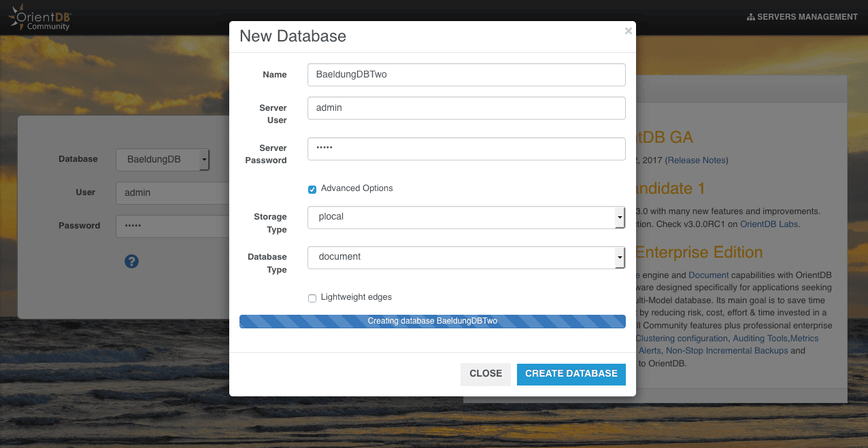This screenshot has height=448, width=868.
Task: Expand the Storage Type dropdown
Action: (466, 218)
